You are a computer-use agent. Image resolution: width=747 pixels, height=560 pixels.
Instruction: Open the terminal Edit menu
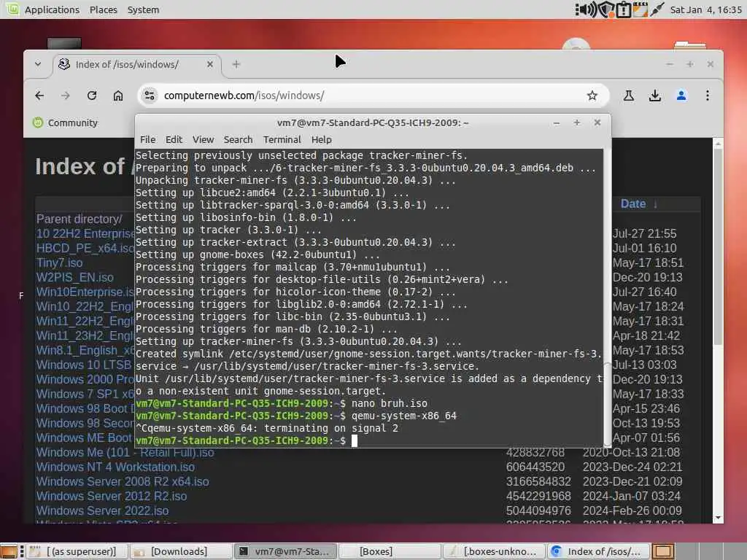[x=174, y=139]
